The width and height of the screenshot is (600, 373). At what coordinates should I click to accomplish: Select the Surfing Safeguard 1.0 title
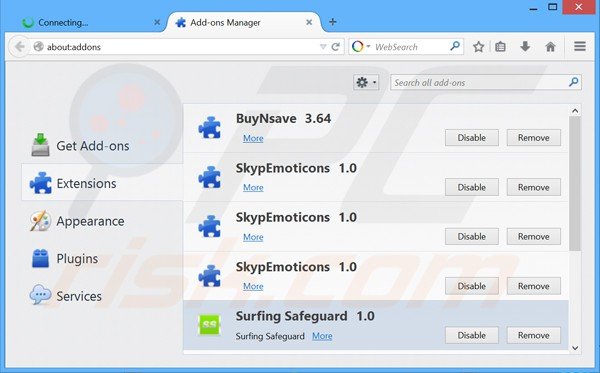click(305, 316)
